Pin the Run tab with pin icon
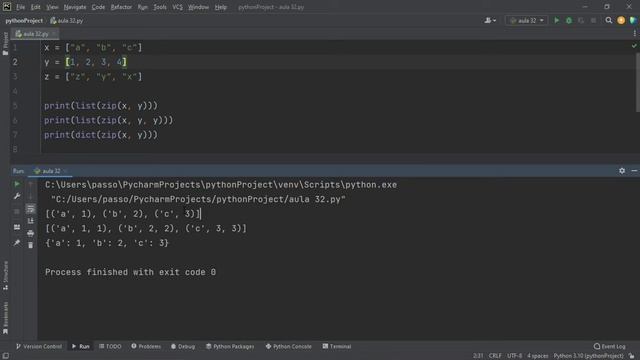This screenshot has width=640, height=360. [17, 243]
